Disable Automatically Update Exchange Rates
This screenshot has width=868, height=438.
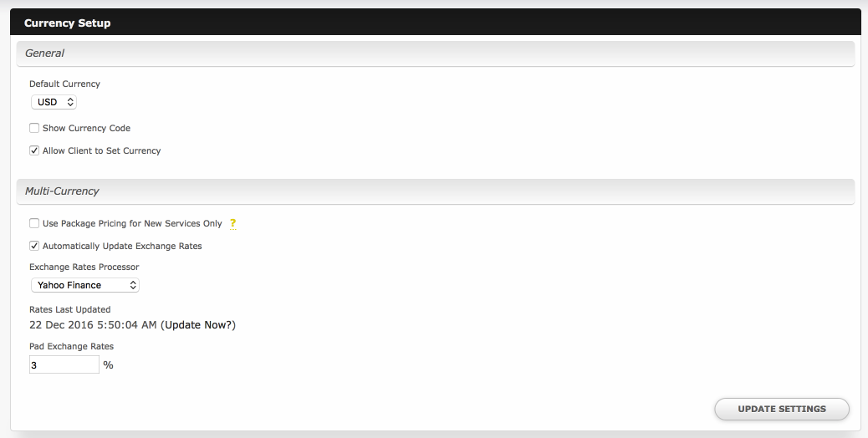pos(34,246)
